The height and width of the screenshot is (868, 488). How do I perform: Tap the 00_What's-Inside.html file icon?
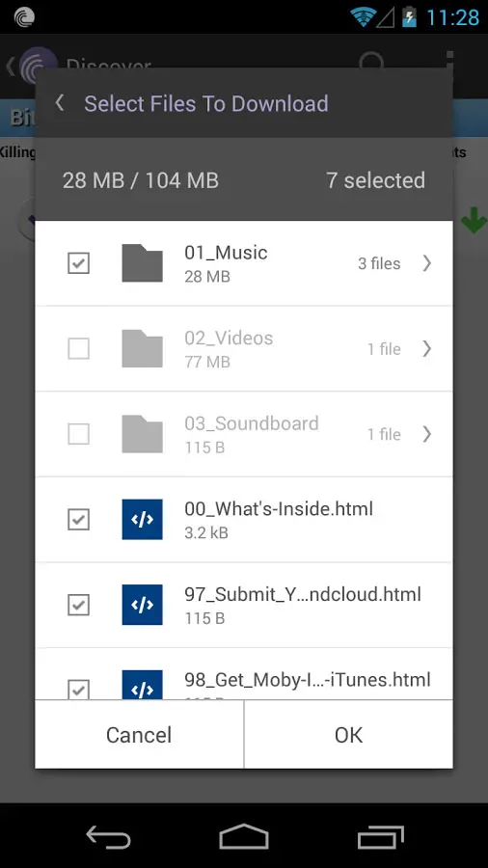coord(142,519)
